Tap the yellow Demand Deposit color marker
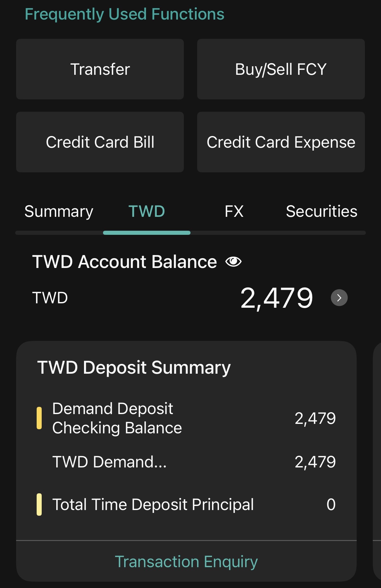Viewport: 381px width, 588px height. pos(39,418)
